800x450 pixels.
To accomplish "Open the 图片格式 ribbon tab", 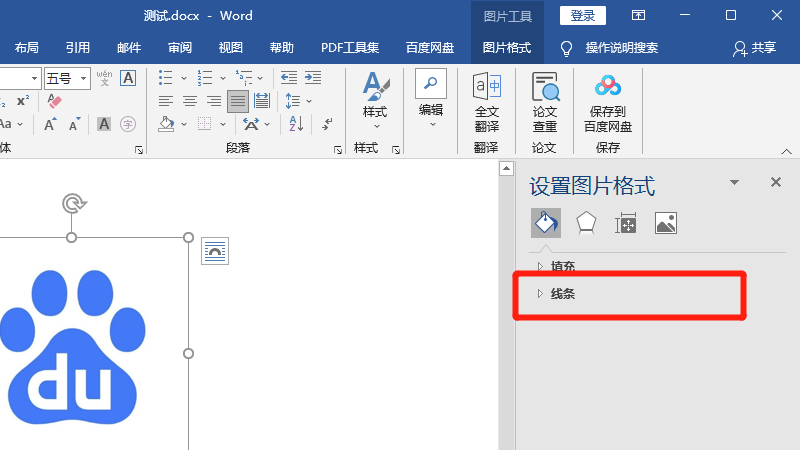I will 506,47.
